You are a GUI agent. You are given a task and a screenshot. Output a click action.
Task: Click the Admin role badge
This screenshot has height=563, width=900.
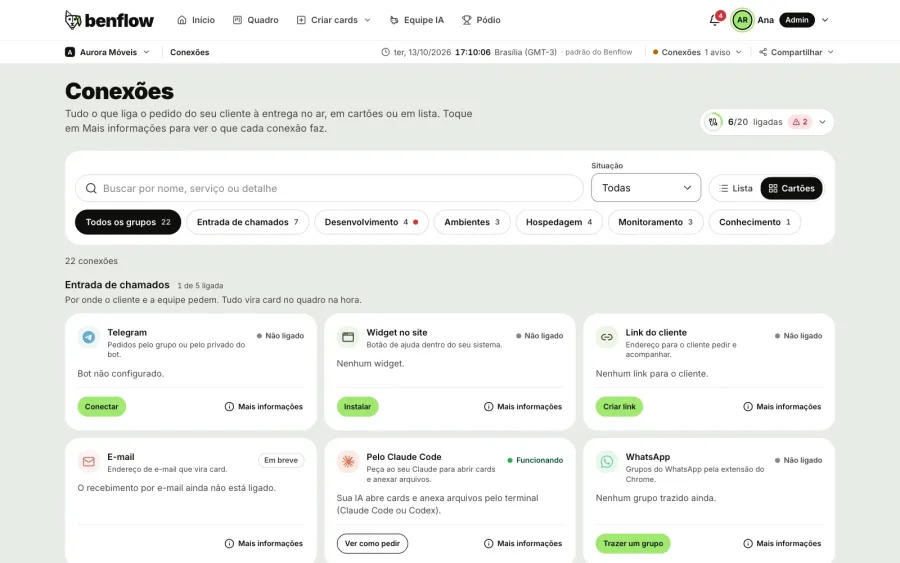point(797,20)
